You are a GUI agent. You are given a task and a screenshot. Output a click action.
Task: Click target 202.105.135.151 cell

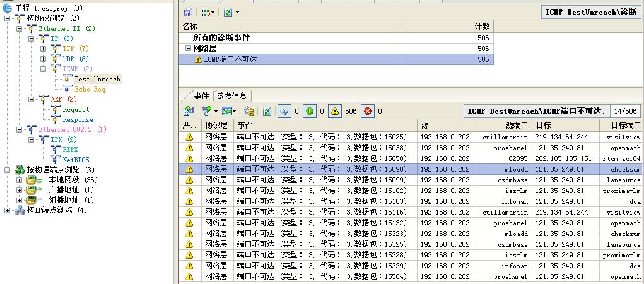click(566, 158)
